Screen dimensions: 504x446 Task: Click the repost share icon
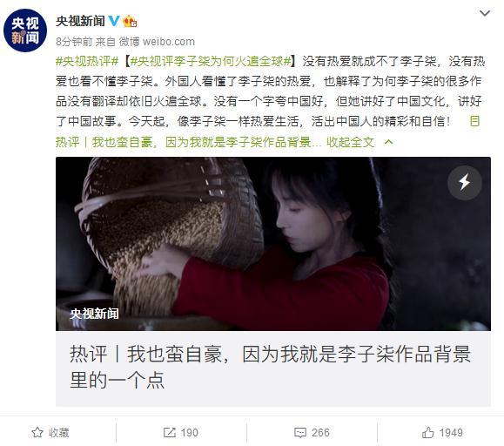170,432
